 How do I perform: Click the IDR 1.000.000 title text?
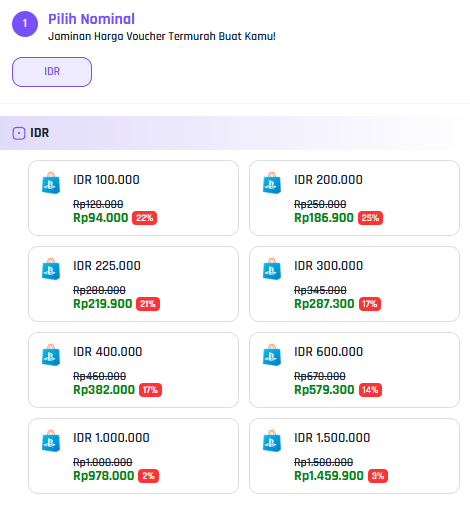[x=111, y=438]
